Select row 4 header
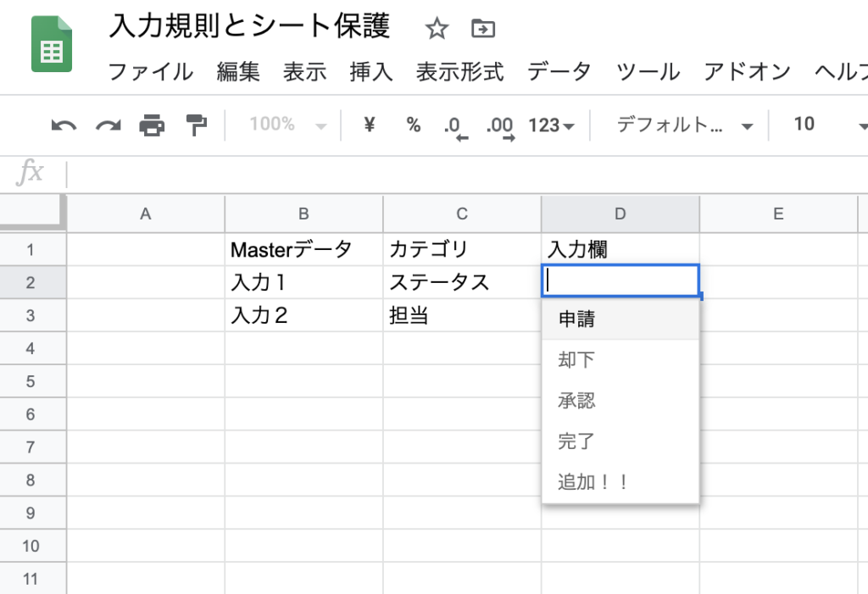The width and height of the screenshot is (868, 594). (33, 348)
